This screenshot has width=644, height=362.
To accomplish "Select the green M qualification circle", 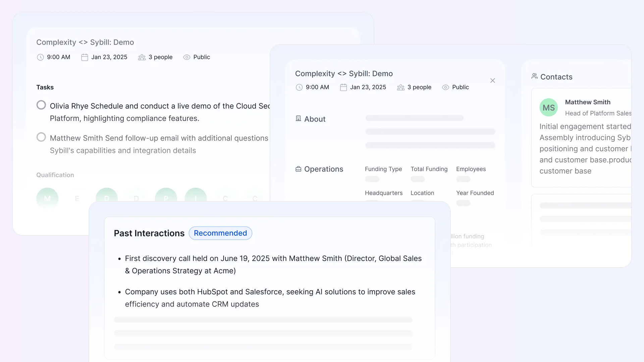I will click(47, 198).
